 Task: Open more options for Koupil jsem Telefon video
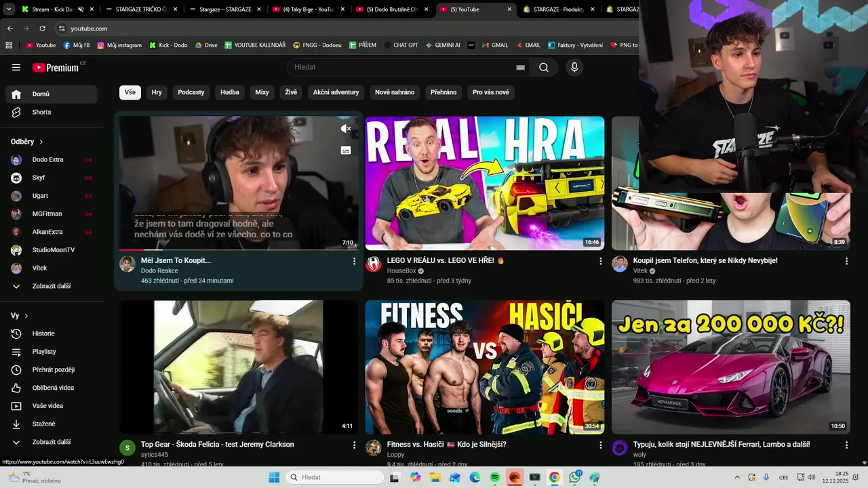(x=846, y=261)
